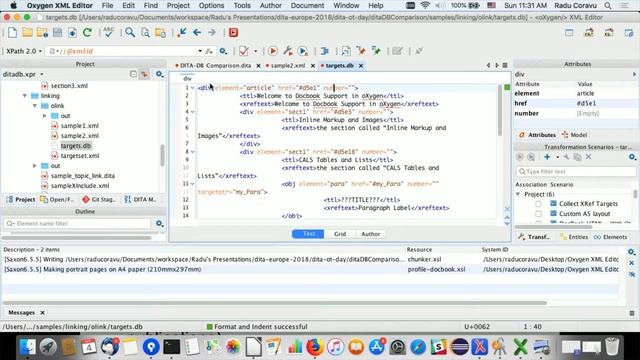This screenshot has width=640, height=360.
Task: Open the Model tab
Action: pos(575,135)
